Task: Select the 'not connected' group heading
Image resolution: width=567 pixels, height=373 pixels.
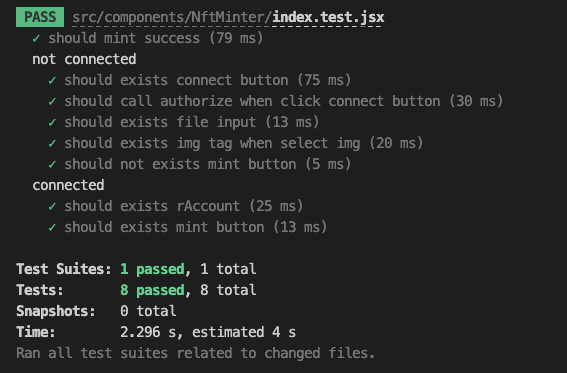Action: coord(84,59)
